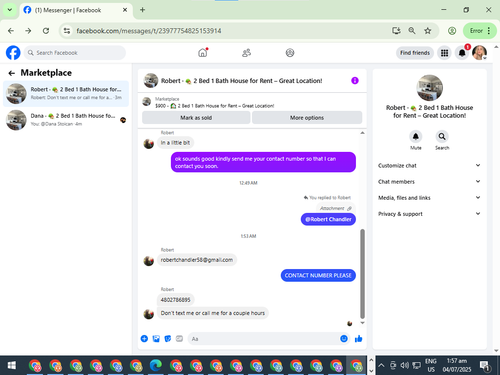
Task: Click the browser address bar URL
Action: click(149, 31)
